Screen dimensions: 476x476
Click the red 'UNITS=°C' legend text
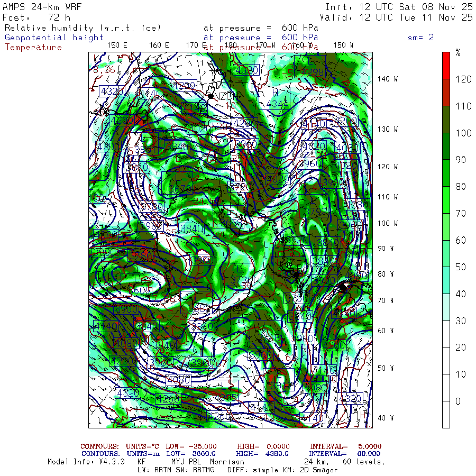coord(142,446)
